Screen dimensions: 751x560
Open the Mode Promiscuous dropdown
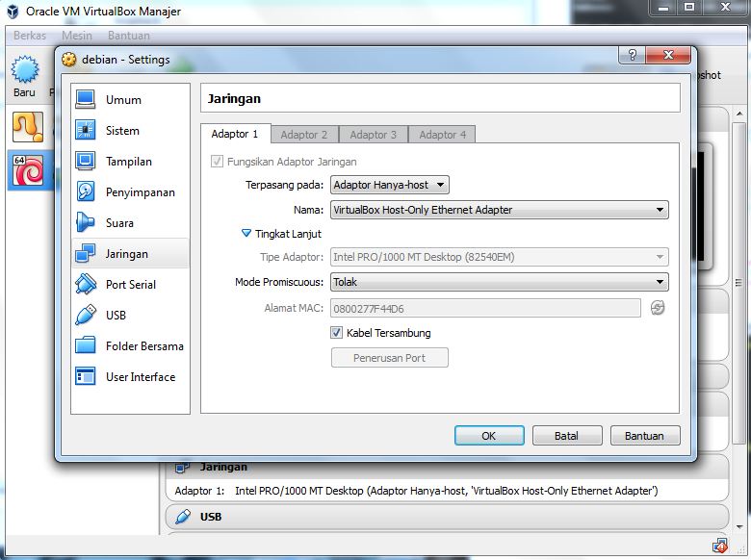click(x=499, y=282)
